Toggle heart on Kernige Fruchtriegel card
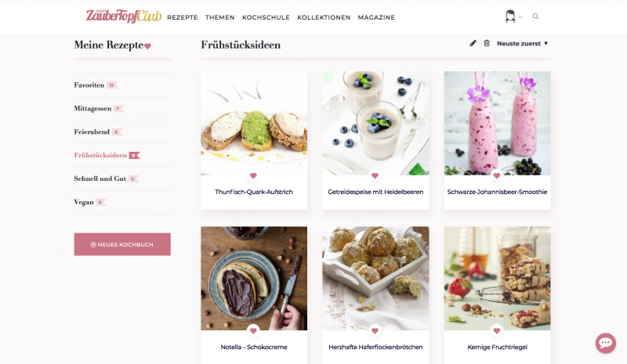627x364 pixels. [497, 330]
